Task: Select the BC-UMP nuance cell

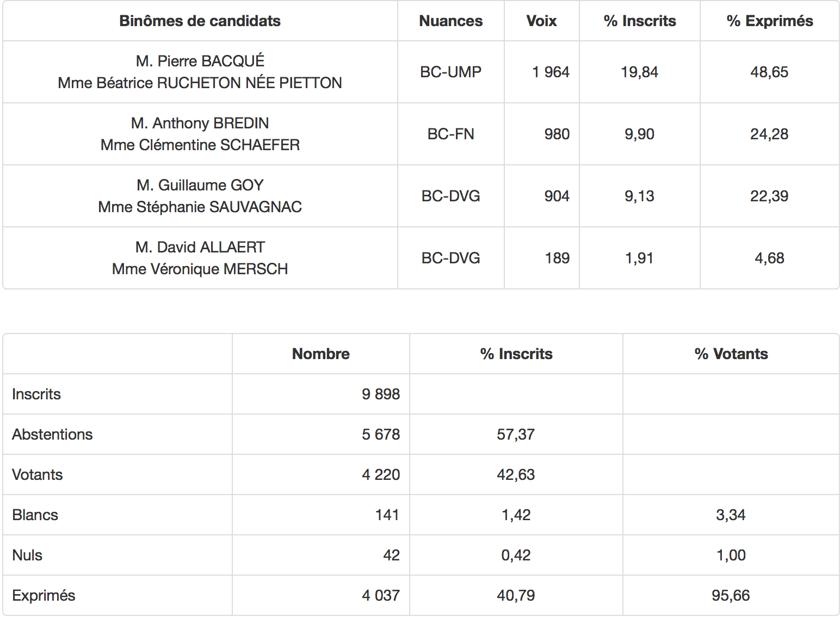Action: coord(450,72)
